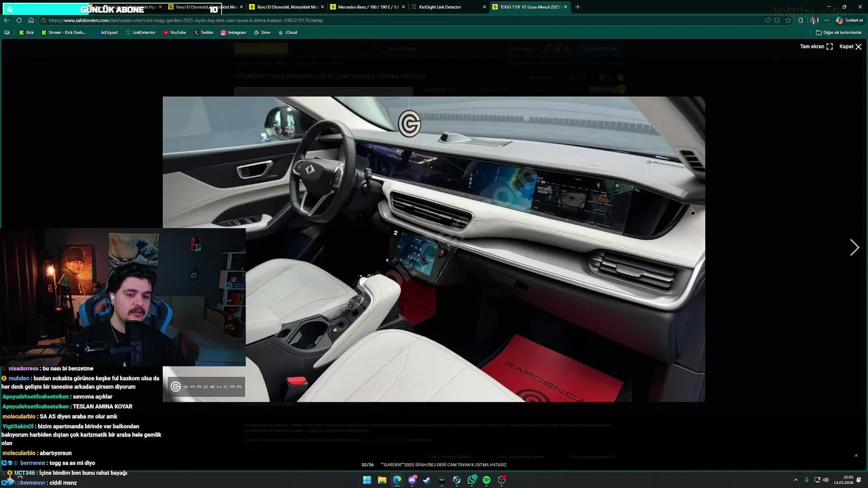Open File Explorer from the taskbar
868x488 pixels.
click(x=382, y=480)
